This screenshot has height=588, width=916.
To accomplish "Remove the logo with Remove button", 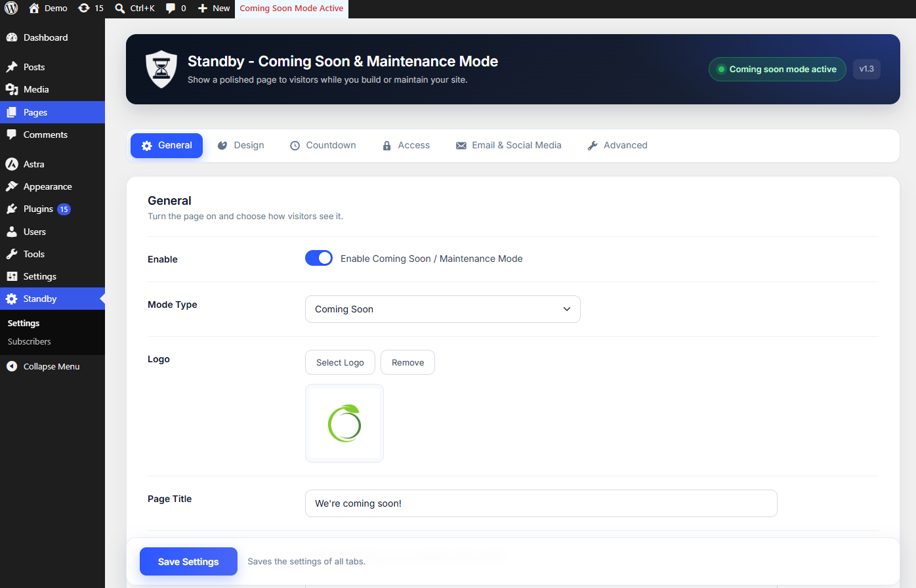I will 407,362.
